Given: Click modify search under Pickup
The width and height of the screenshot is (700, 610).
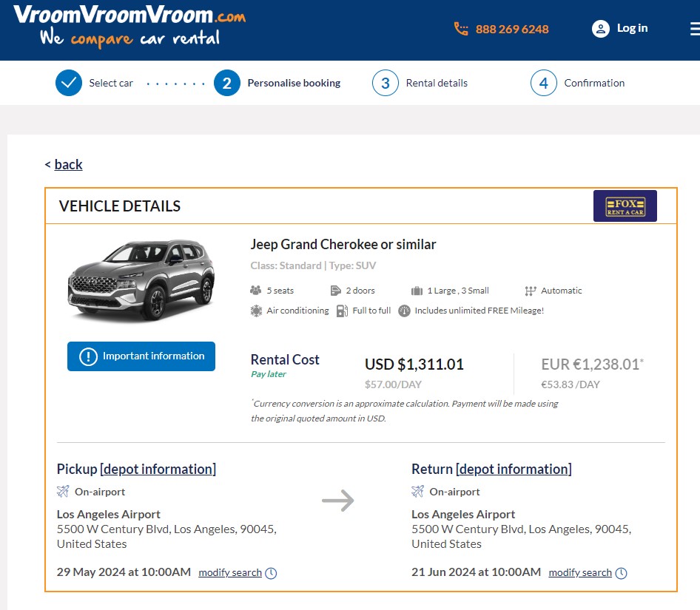Looking at the screenshot, I should pyautogui.click(x=230, y=572).
